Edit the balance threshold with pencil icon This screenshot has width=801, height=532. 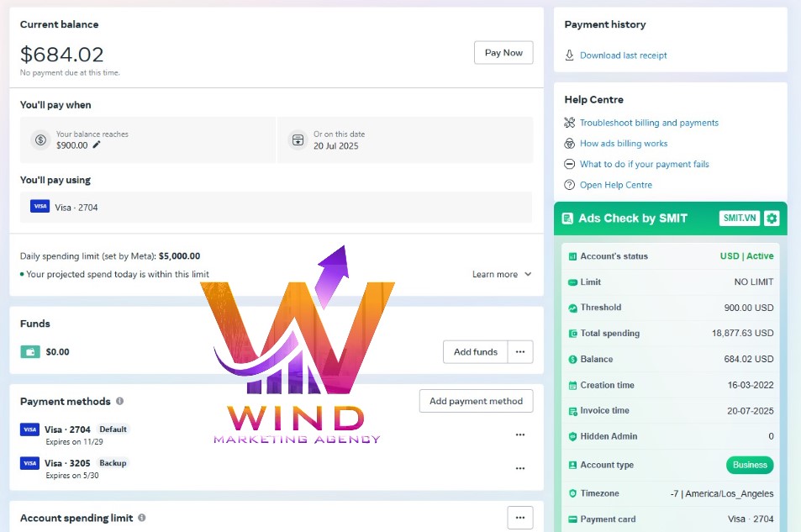pyautogui.click(x=97, y=145)
